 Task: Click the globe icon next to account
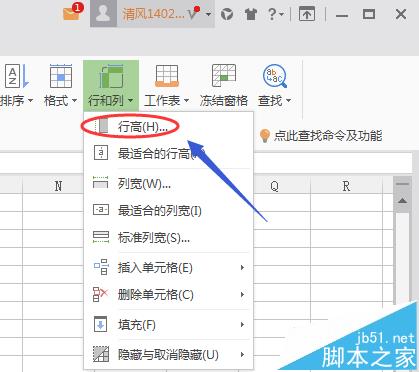click(227, 14)
